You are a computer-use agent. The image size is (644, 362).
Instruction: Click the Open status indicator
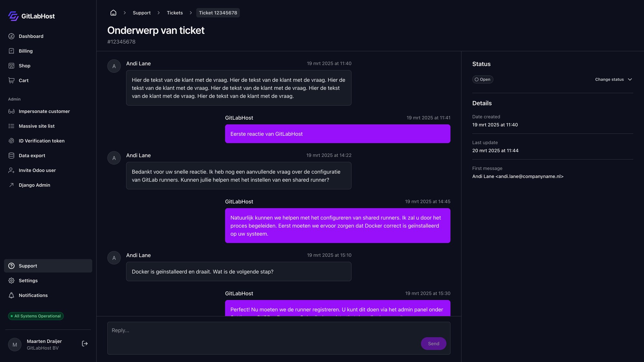483,79
